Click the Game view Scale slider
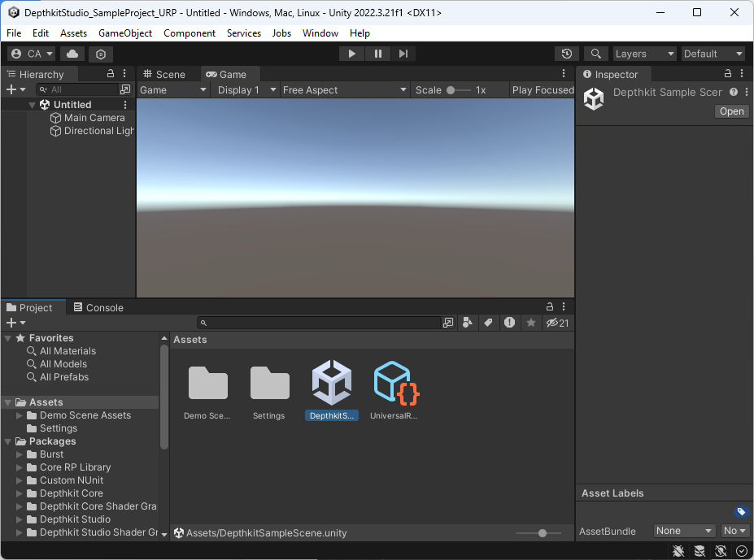Image resolution: width=754 pixels, height=560 pixels. (x=459, y=90)
